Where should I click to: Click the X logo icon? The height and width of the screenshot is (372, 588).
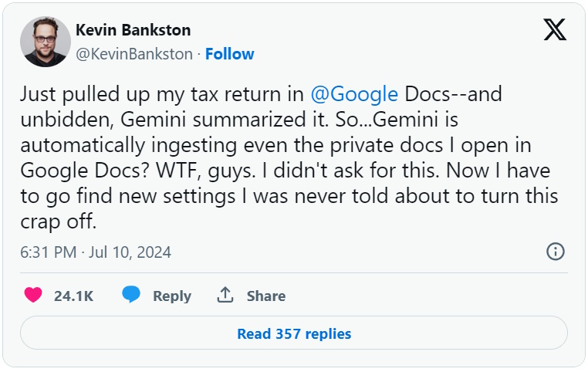pyautogui.click(x=555, y=29)
